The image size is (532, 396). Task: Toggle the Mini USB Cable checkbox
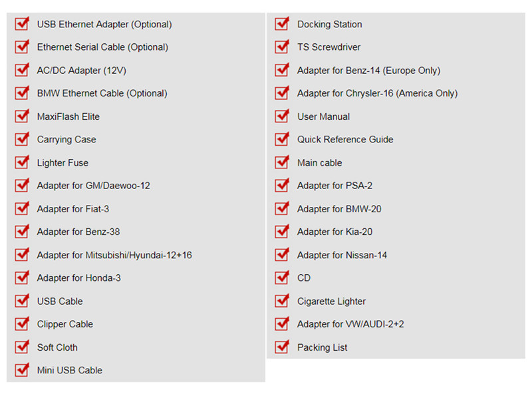pyautogui.click(x=21, y=371)
